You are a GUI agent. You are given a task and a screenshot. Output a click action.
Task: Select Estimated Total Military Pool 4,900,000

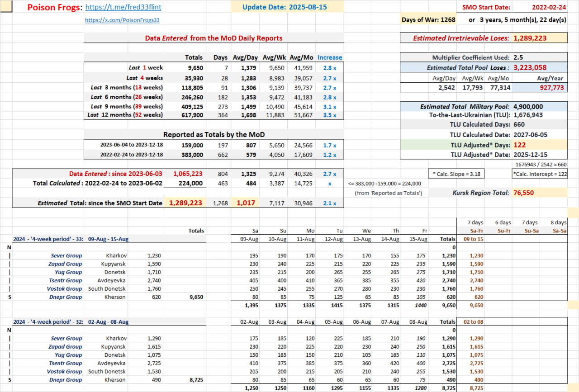[528, 107]
